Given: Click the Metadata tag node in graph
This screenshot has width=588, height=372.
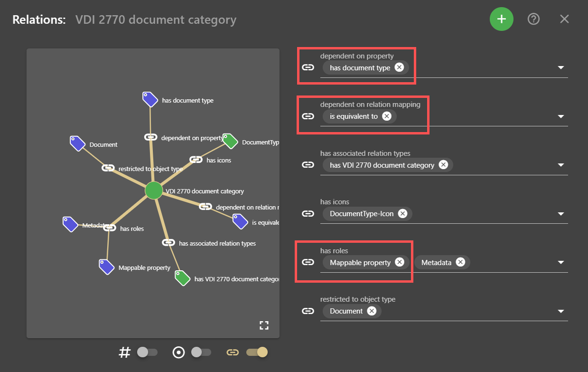Looking at the screenshot, I should tap(70, 224).
